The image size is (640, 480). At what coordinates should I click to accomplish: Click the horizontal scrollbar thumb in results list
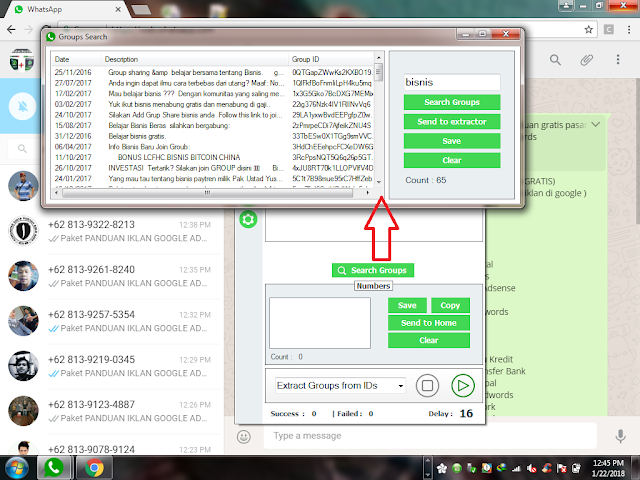click(207, 193)
